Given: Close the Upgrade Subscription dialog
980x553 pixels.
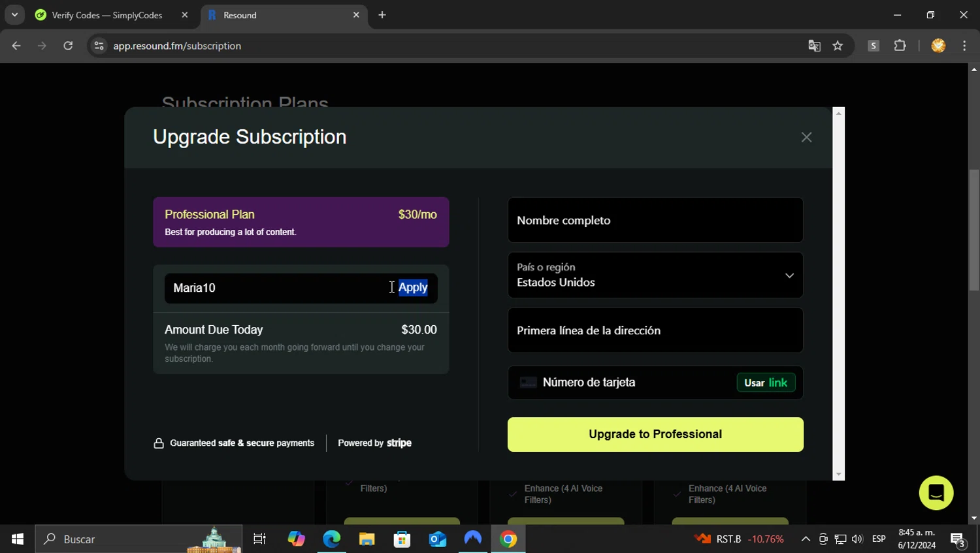Looking at the screenshot, I should (806, 137).
